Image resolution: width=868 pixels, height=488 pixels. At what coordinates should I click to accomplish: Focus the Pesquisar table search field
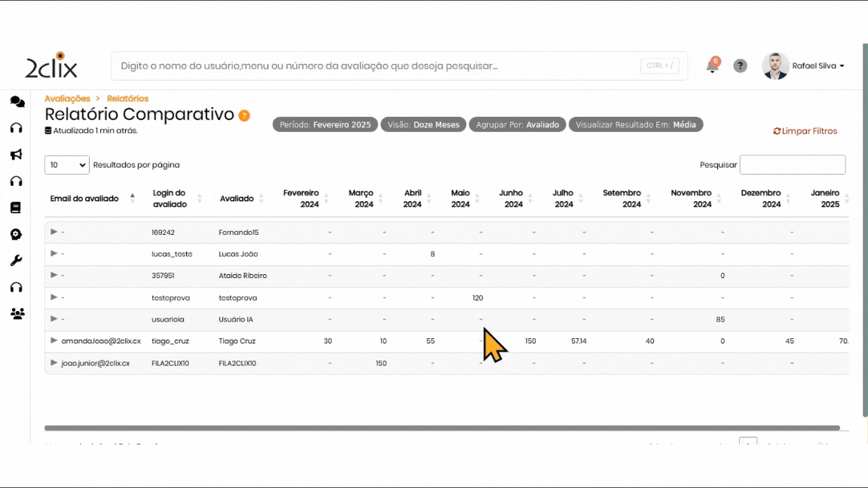(792, 165)
